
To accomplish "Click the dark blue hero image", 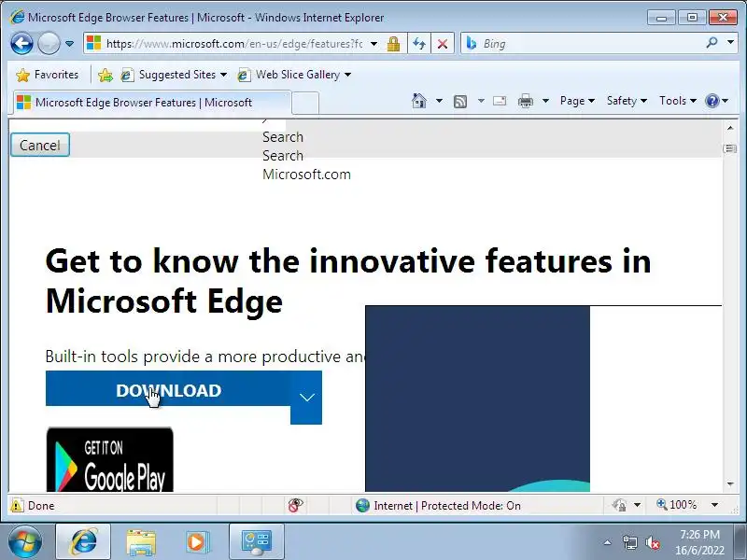I will pos(477,399).
